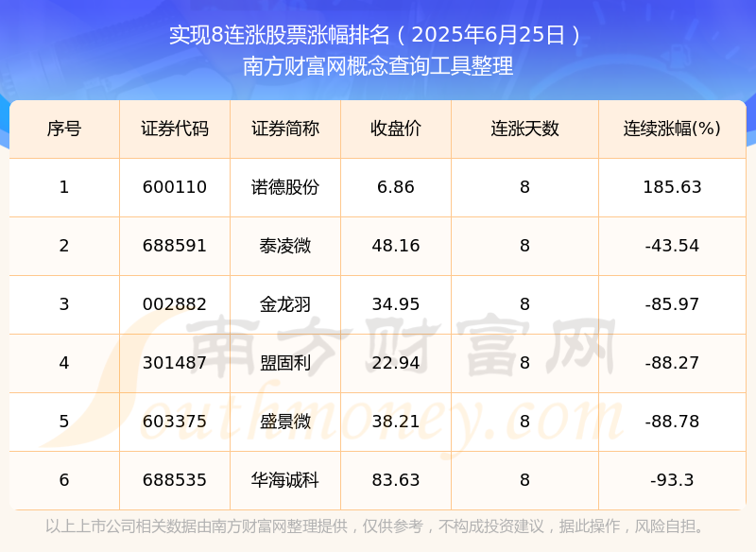Click closing price 6.86

[x=396, y=187]
